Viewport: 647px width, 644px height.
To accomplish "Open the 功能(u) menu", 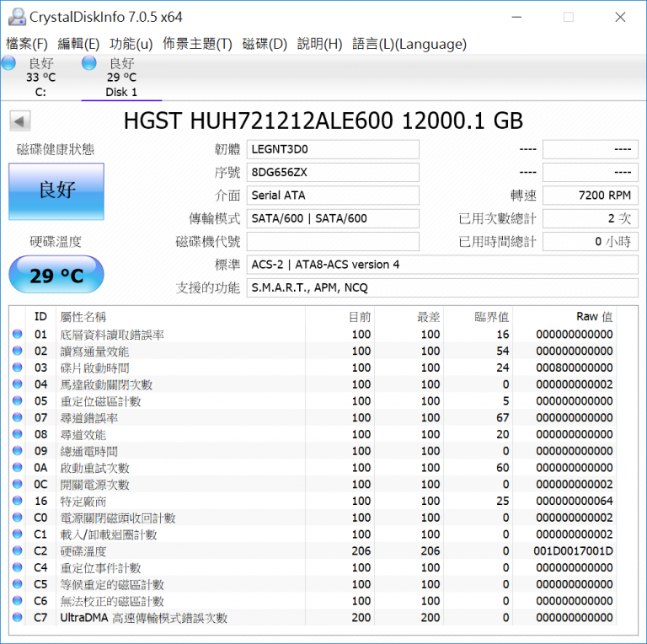I will click(131, 44).
